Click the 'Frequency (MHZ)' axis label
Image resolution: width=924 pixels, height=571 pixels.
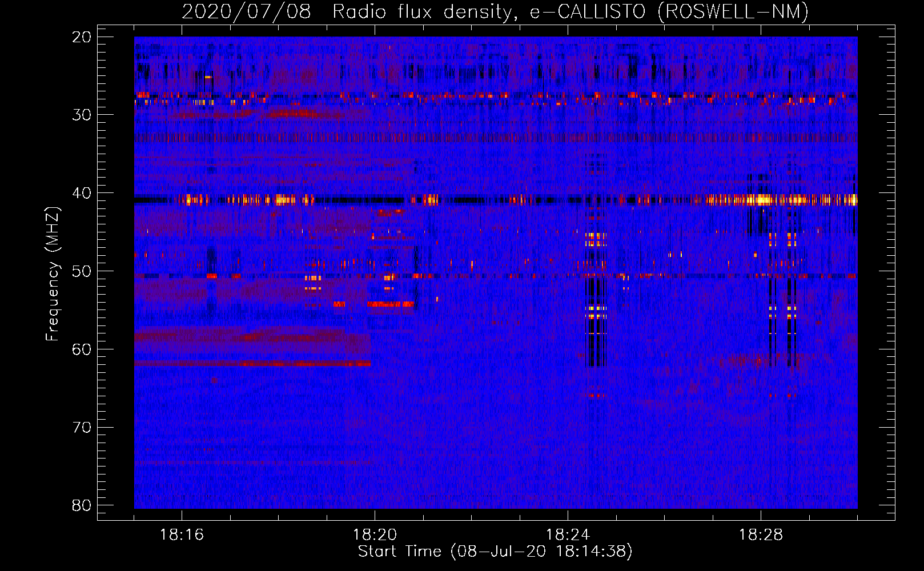point(53,274)
